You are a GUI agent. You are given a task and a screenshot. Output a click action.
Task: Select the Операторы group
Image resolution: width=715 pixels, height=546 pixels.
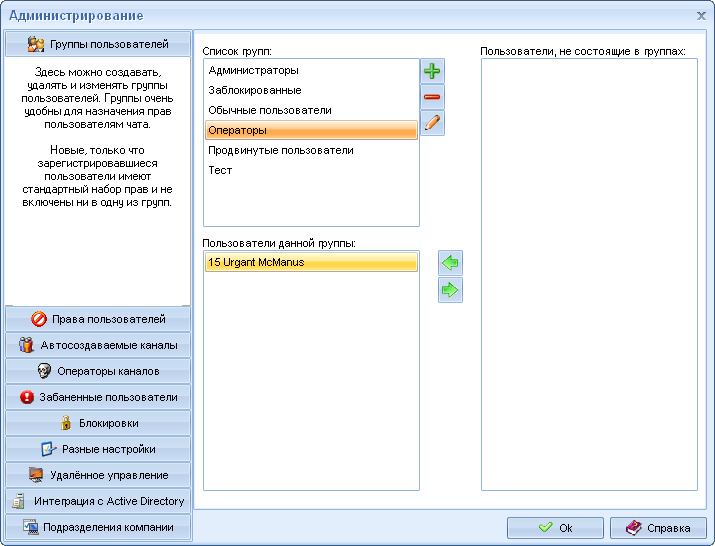[311, 130]
